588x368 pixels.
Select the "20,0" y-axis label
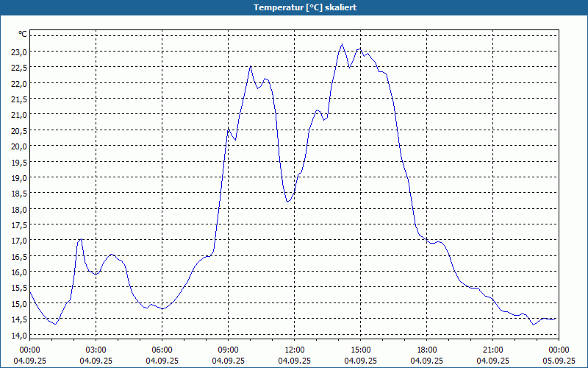[19, 146]
